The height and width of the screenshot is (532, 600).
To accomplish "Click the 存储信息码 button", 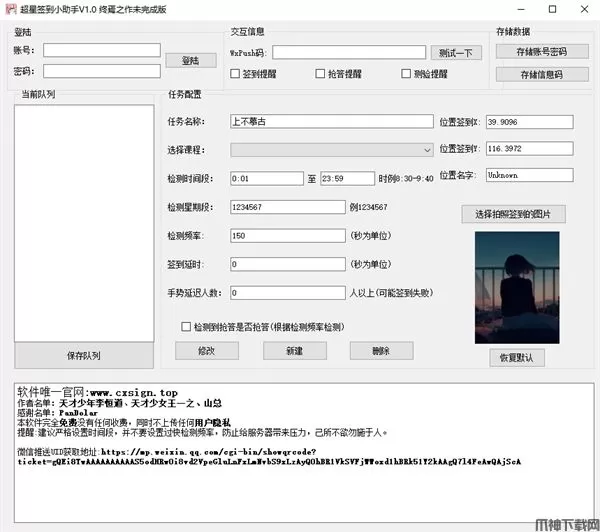I will point(542,75).
